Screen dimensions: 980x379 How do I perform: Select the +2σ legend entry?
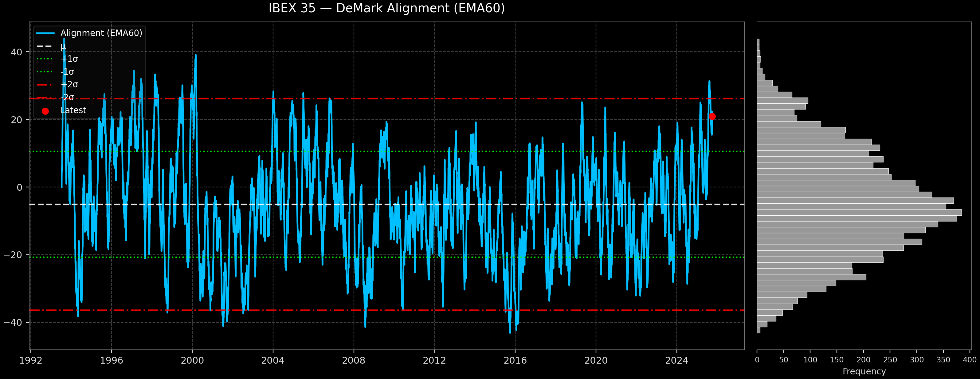tap(69, 85)
